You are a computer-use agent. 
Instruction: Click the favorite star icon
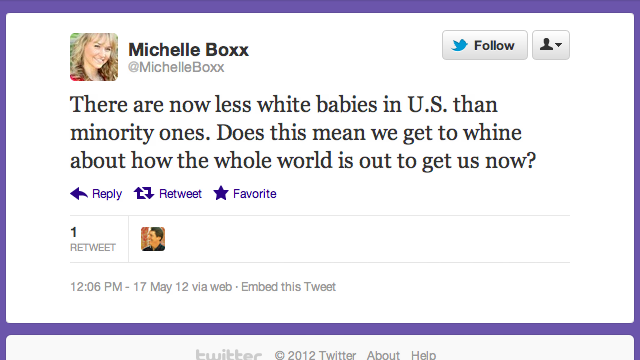click(x=221, y=193)
